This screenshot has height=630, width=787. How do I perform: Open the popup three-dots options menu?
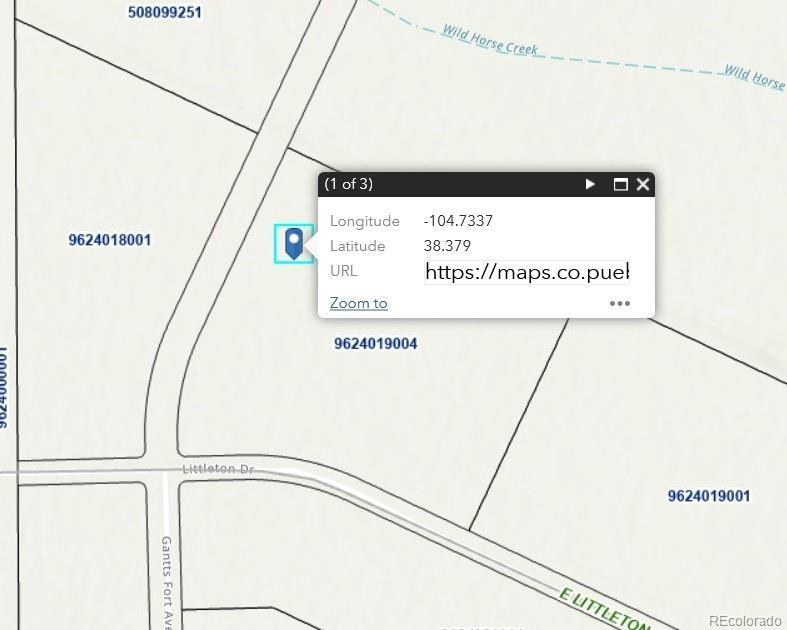[620, 303]
